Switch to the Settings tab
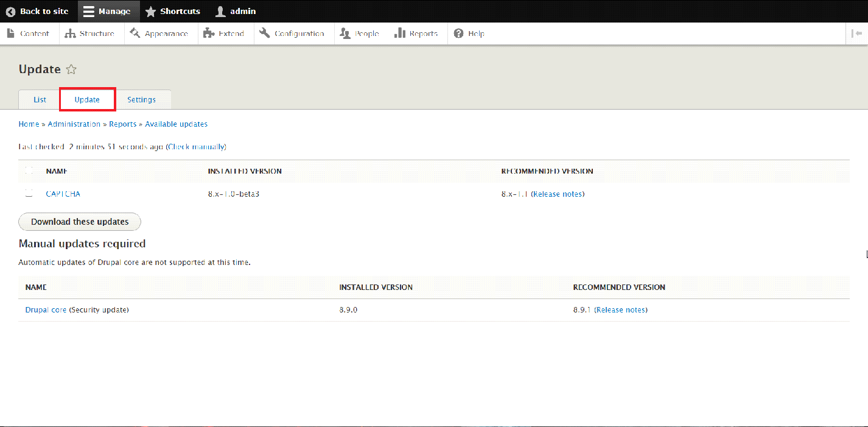This screenshot has width=868, height=427. pos(141,99)
